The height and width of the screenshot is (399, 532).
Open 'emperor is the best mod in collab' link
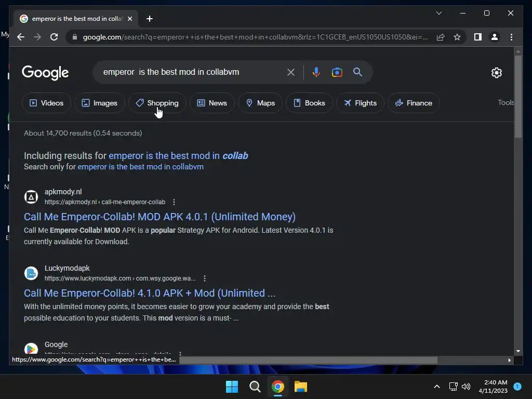pos(178,156)
